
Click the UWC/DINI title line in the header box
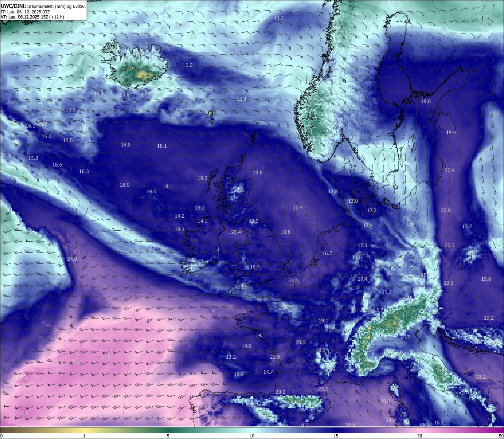[x=43, y=6]
